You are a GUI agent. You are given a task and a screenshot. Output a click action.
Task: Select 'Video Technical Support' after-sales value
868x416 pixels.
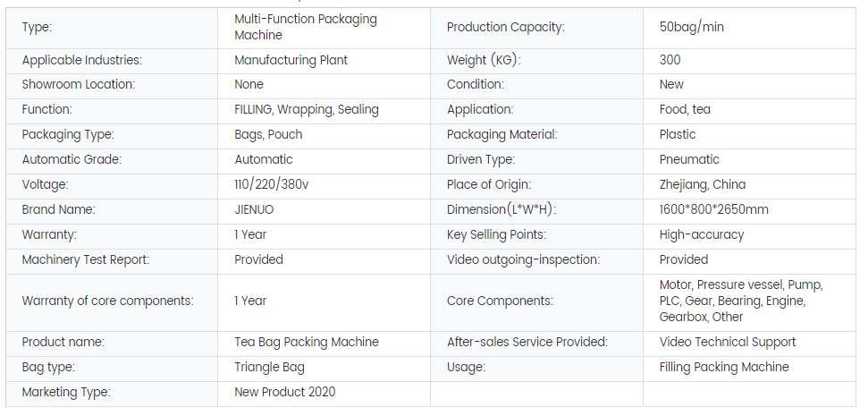click(727, 342)
